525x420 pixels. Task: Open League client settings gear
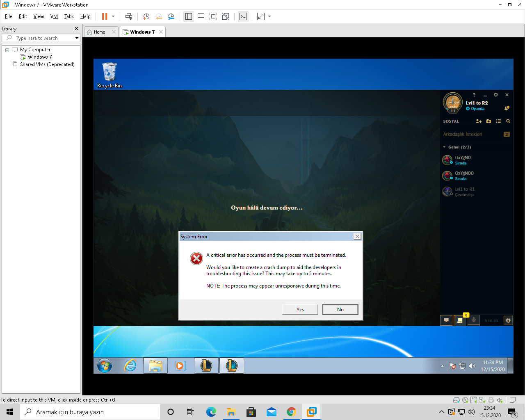(496, 95)
